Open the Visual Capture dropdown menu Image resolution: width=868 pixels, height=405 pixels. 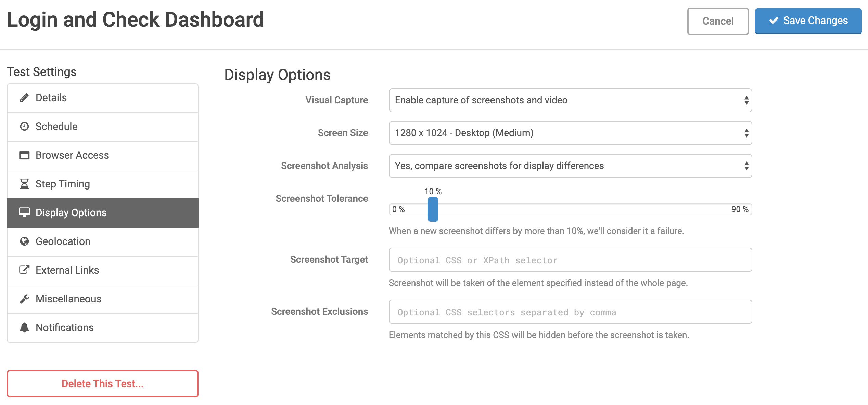tap(570, 100)
